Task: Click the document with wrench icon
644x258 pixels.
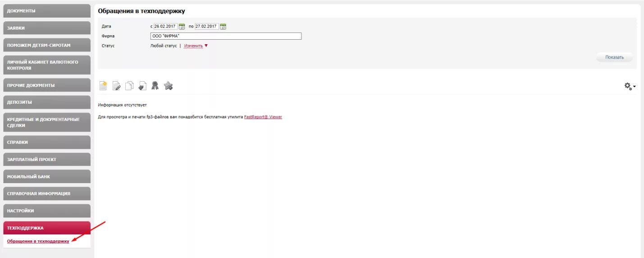Action: pyautogui.click(x=142, y=86)
